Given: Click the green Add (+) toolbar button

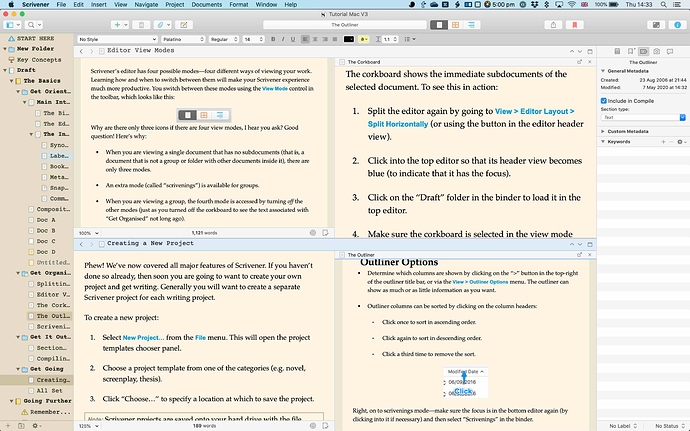Looking at the screenshot, I should [119, 25].
